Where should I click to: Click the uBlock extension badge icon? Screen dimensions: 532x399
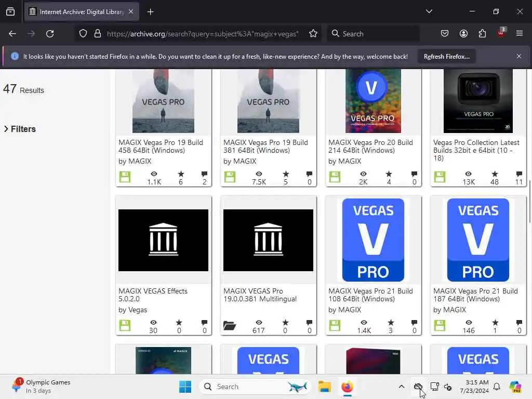pos(501,33)
